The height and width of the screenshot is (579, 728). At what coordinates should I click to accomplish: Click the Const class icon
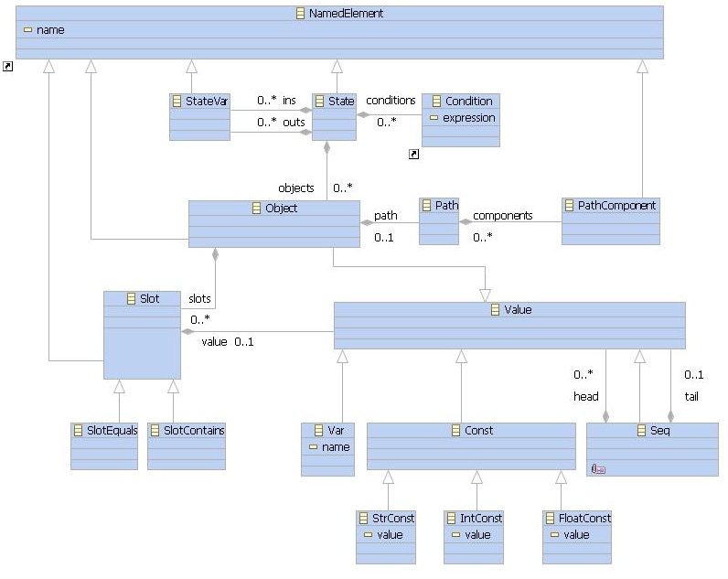pos(456,431)
